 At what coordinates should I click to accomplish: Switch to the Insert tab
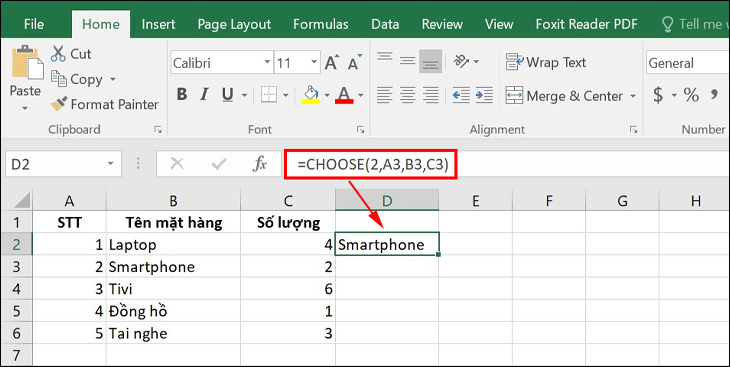click(x=158, y=24)
